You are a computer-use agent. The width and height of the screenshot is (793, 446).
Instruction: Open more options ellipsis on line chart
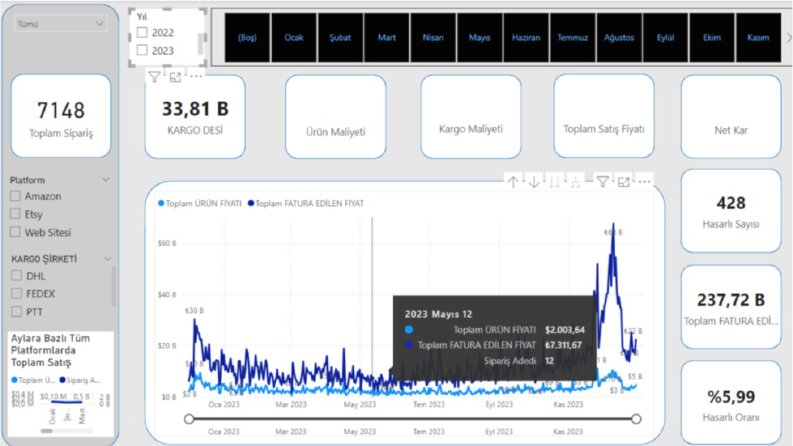pyautogui.click(x=644, y=182)
